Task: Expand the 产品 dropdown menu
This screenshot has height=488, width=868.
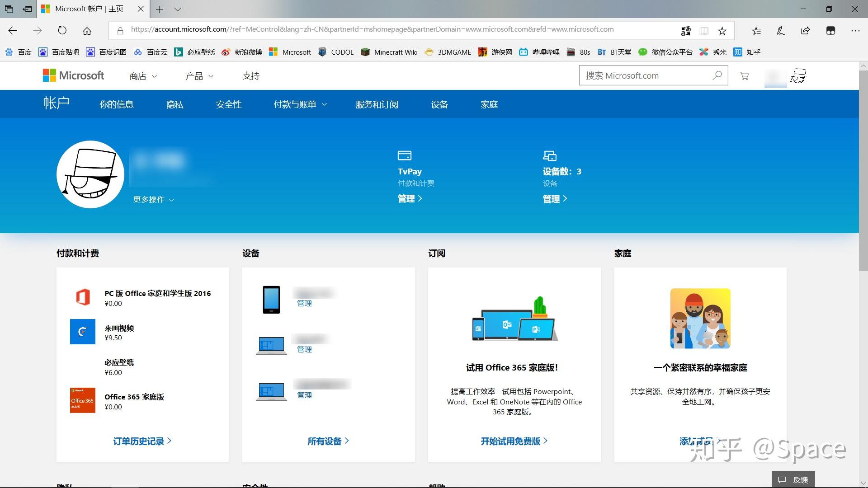Action: [x=199, y=76]
